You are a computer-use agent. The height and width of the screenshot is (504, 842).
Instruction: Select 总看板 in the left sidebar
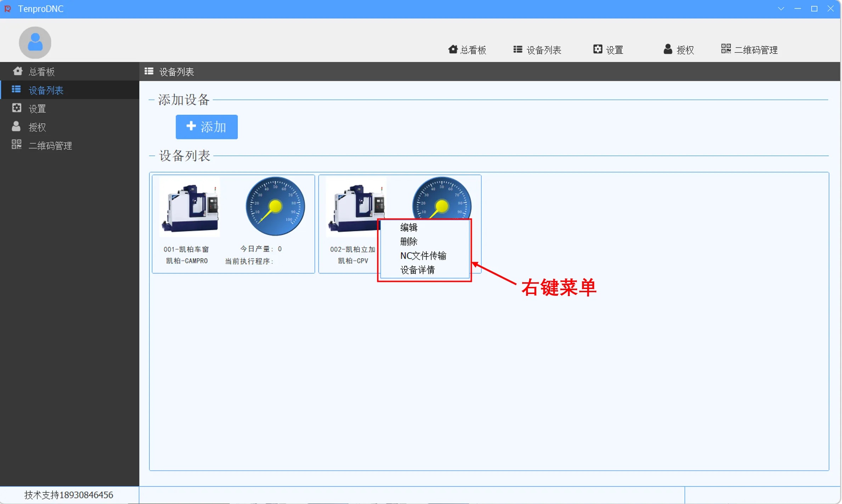click(41, 72)
